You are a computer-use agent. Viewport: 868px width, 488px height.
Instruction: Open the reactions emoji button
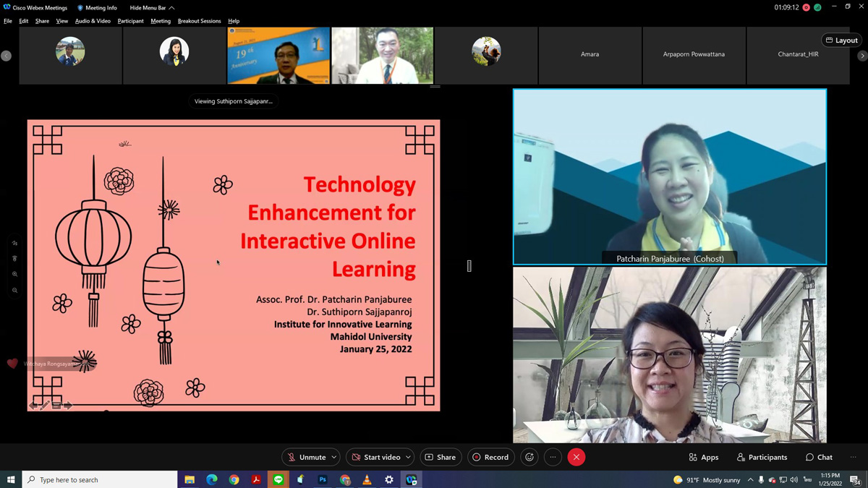(x=529, y=457)
